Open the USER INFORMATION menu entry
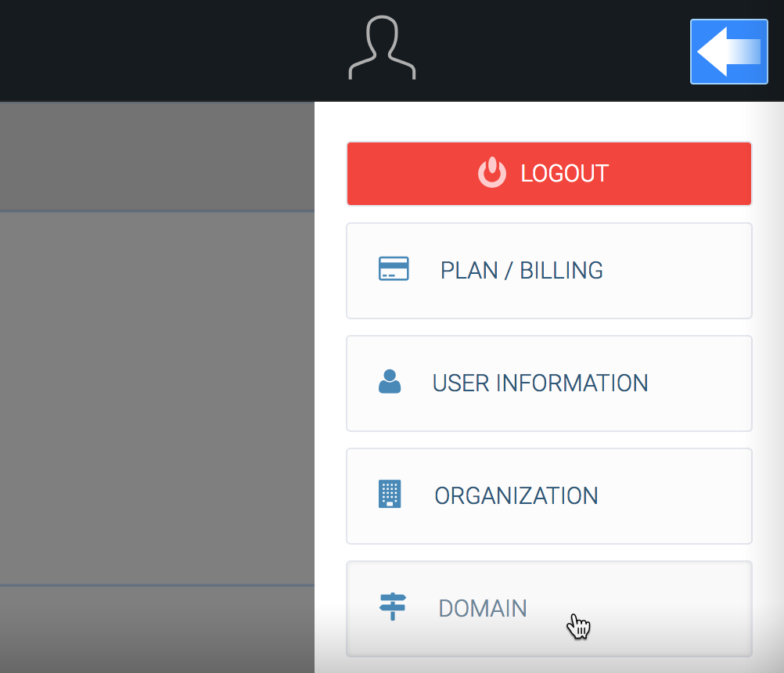 click(x=540, y=383)
